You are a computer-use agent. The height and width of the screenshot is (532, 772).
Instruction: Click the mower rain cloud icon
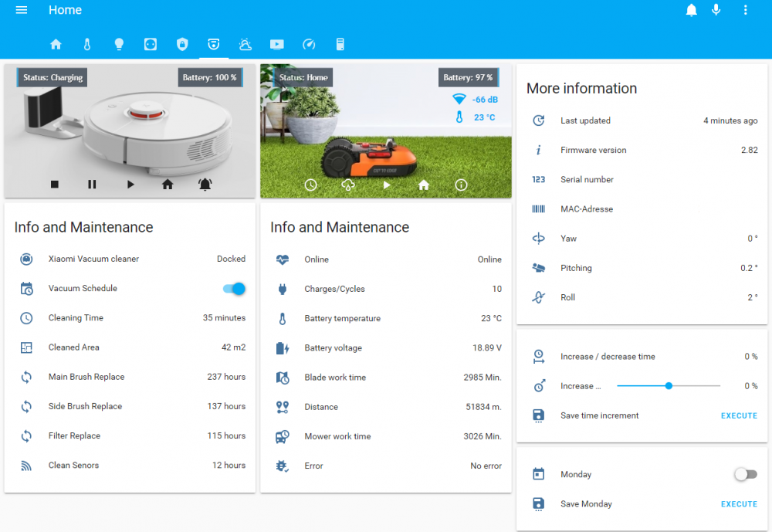348,185
